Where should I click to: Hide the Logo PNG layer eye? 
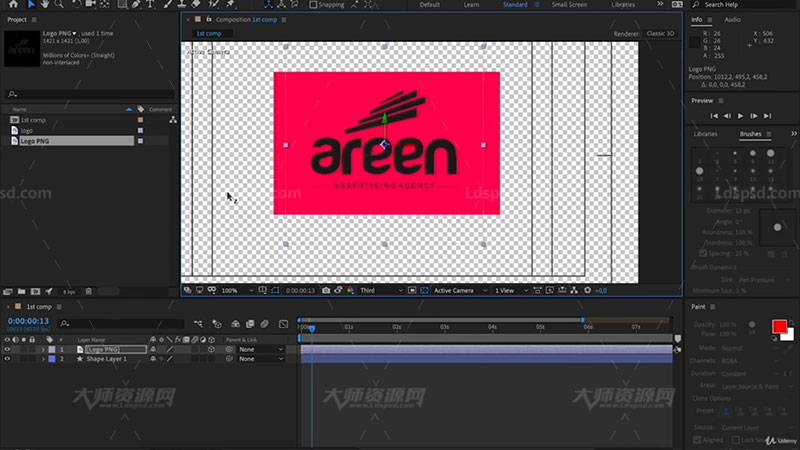pos(7,349)
